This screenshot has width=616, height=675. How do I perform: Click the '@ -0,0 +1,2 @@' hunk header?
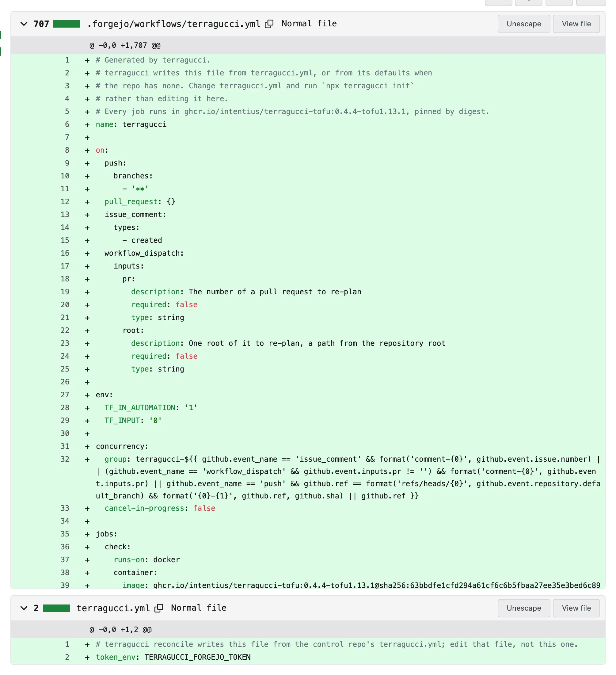click(x=120, y=629)
